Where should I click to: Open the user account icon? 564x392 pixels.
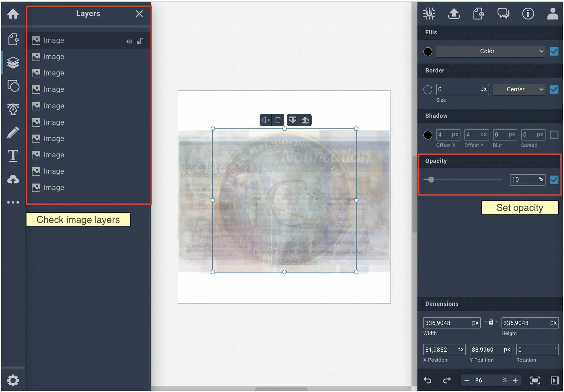tap(553, 14)
